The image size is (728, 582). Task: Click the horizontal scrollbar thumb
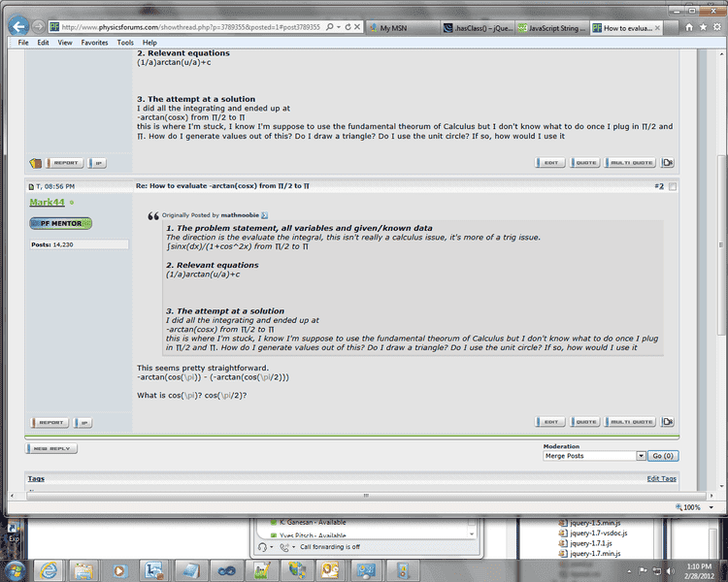pos(366,496)
